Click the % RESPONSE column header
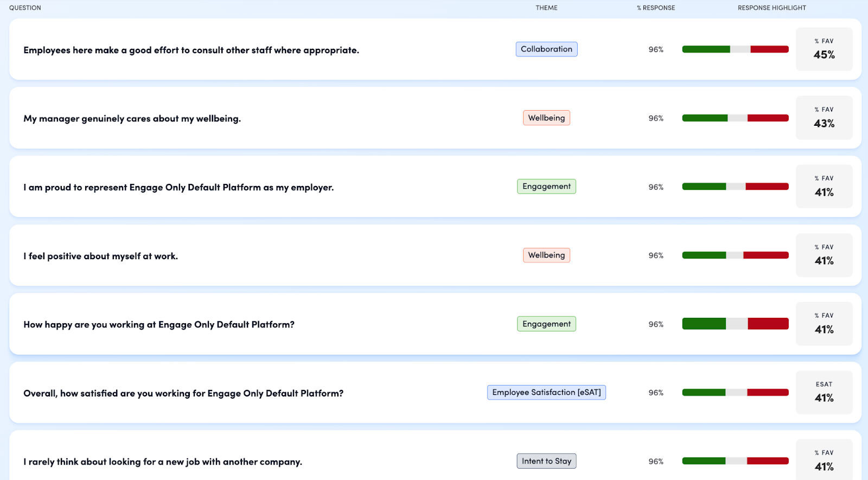Image resolution: width=868 pixels, height=480 pixels. tap(656, 8)
